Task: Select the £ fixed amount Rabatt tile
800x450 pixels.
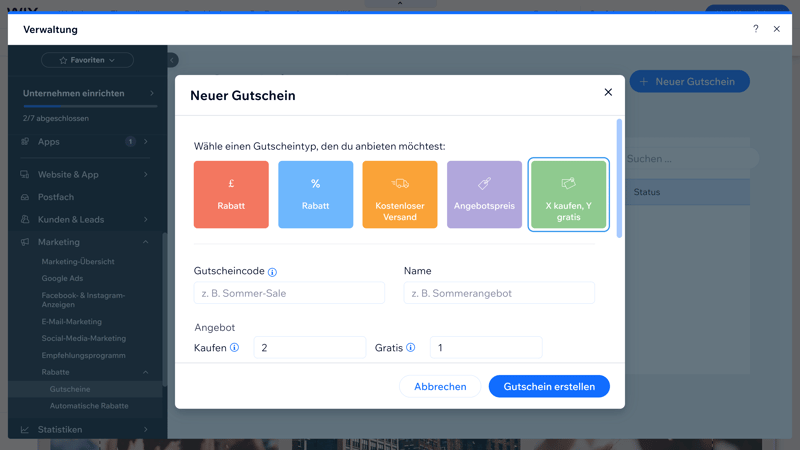Action: tap(231, 194)
